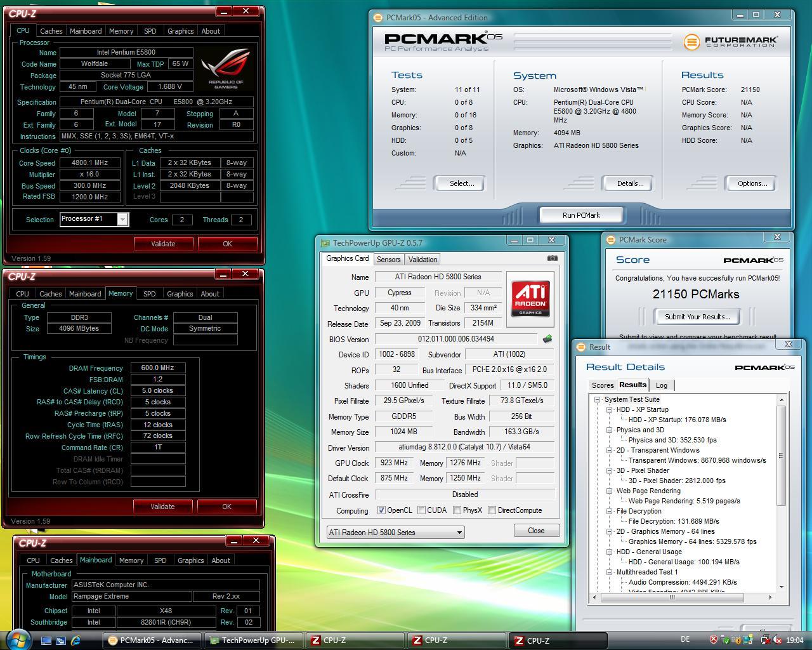
Task: Toggle the OpenCL checkbox in GPU-Z
Action: [x=381, y=510]
